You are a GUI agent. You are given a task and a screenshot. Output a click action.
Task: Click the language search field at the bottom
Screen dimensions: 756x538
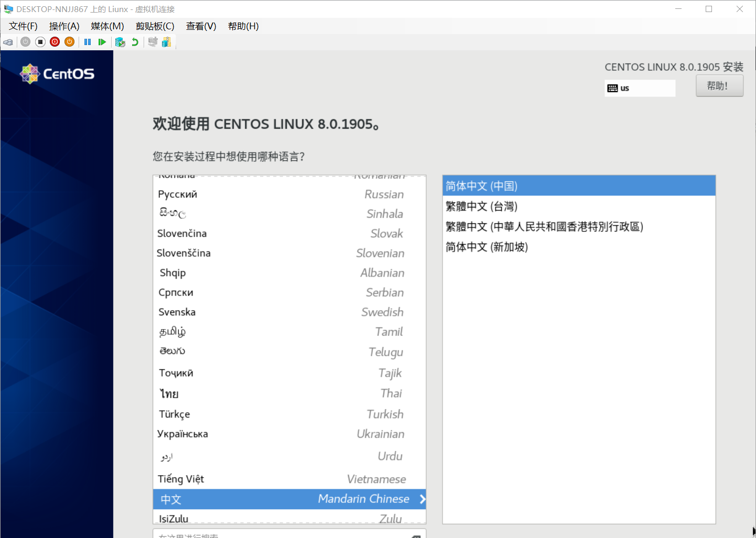click(283, 534)
